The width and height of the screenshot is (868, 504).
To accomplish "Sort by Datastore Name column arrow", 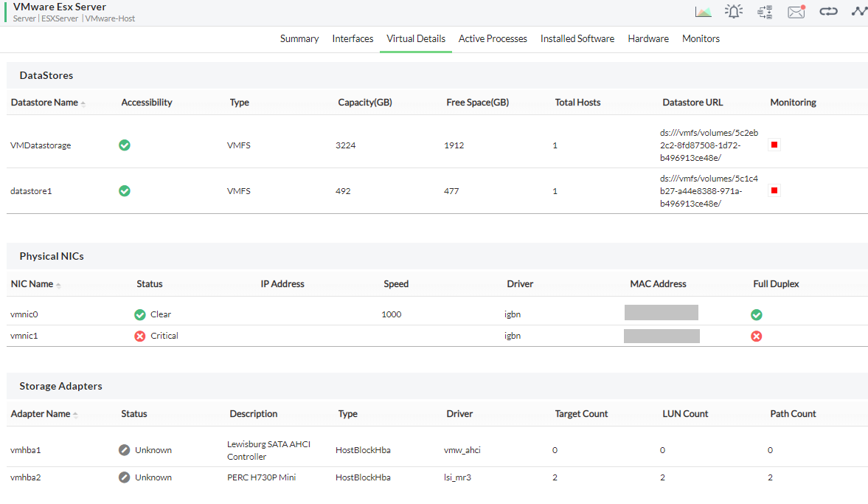I will coord(83,103).
